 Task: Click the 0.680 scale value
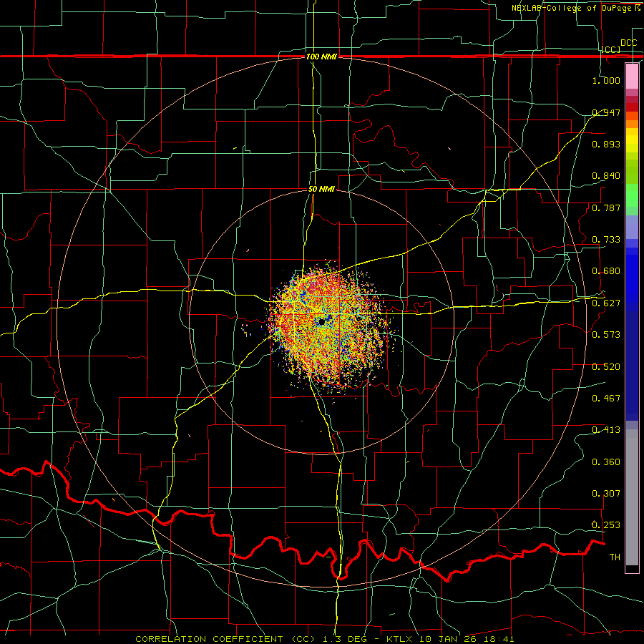(x=606, y=271)
